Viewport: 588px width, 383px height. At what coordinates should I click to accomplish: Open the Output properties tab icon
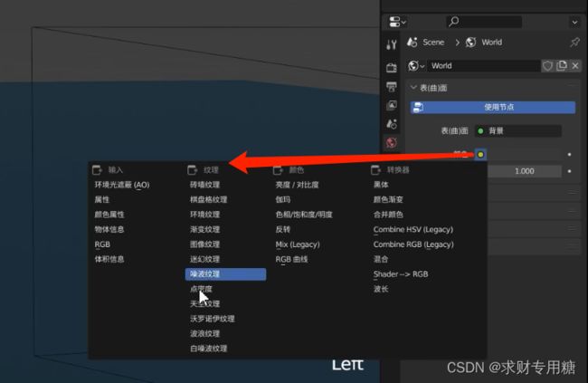pyautogui.click(x=392, y=86)
